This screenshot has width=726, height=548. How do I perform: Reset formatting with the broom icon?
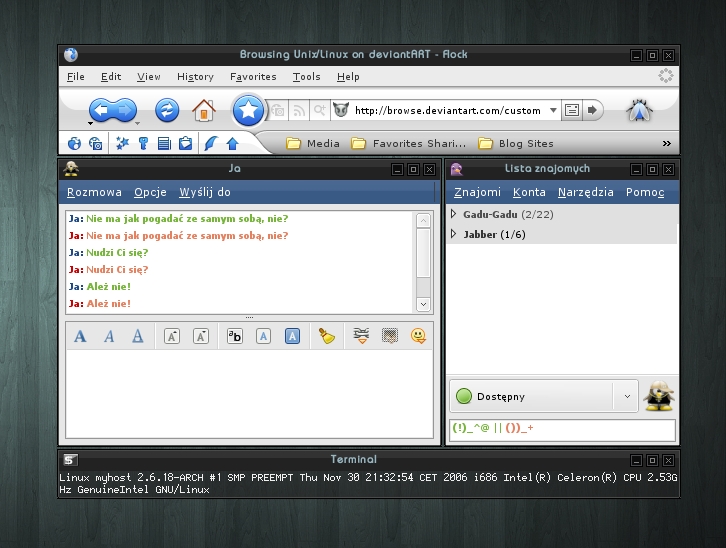point(326,336)
